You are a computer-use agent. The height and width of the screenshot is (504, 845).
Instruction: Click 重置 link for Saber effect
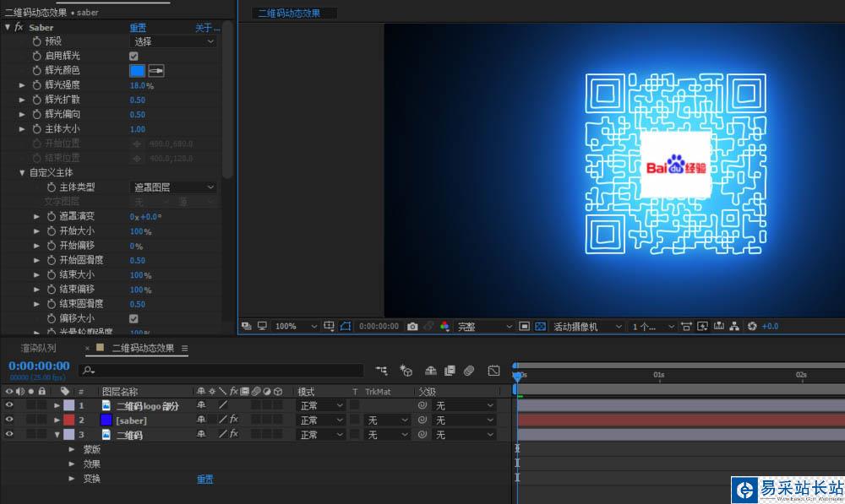click(138, 28)
